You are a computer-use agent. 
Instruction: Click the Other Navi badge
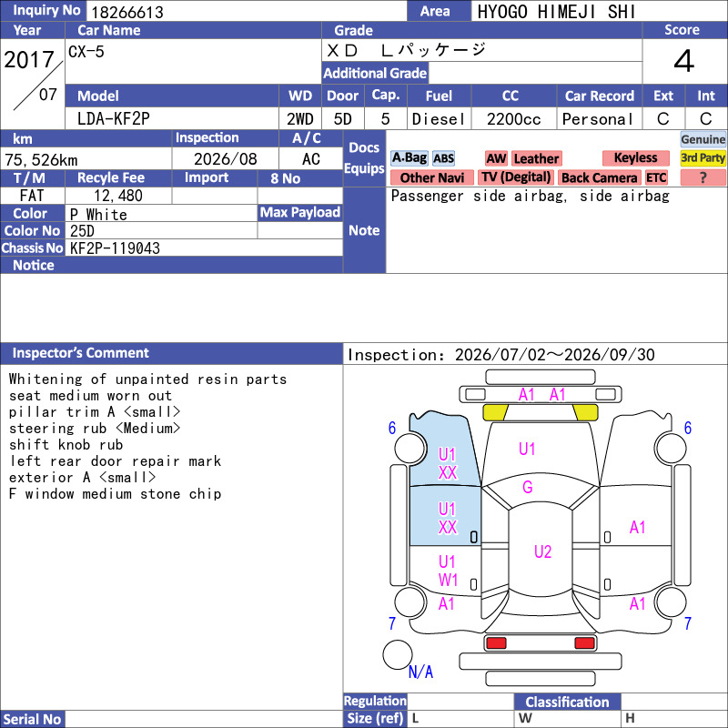pos(431,177)
